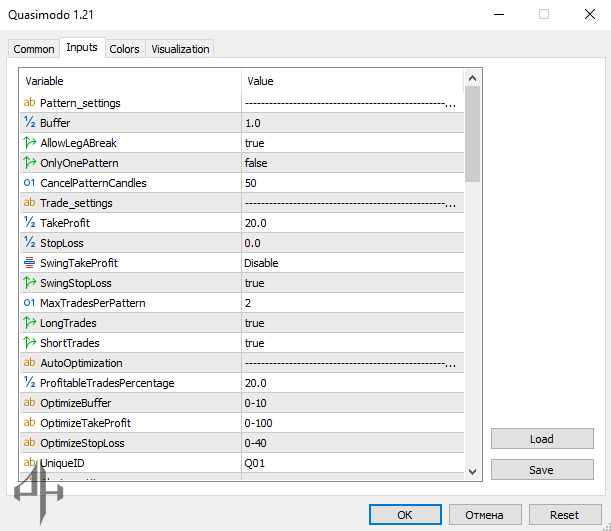This screenshot has height=531, width=611.
Task: Select the MaxTradesPerPattern variable name
Action: pyautogui.click(x=93, y=303)
